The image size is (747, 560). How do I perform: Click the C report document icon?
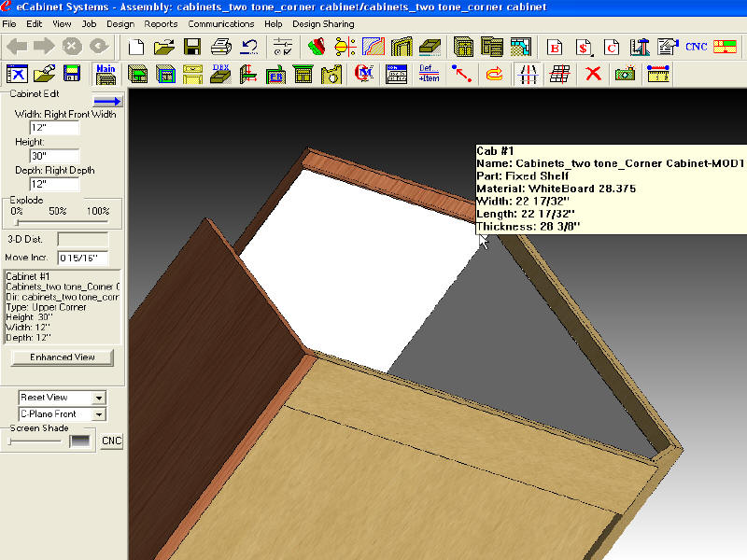click(612, 47)
